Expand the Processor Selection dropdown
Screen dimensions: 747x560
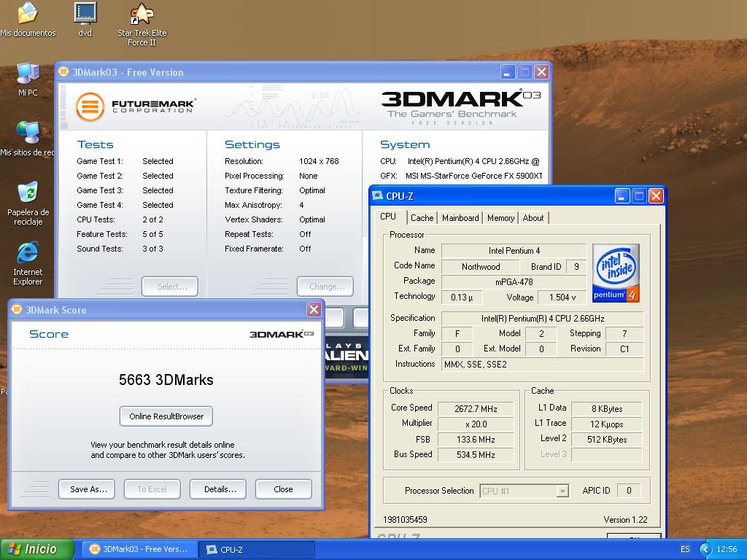click(562, 491)
